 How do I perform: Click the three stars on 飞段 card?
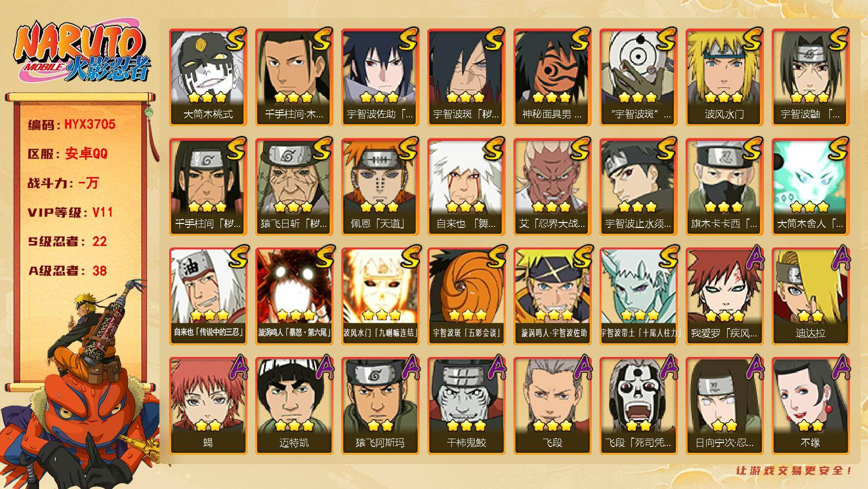552,426
